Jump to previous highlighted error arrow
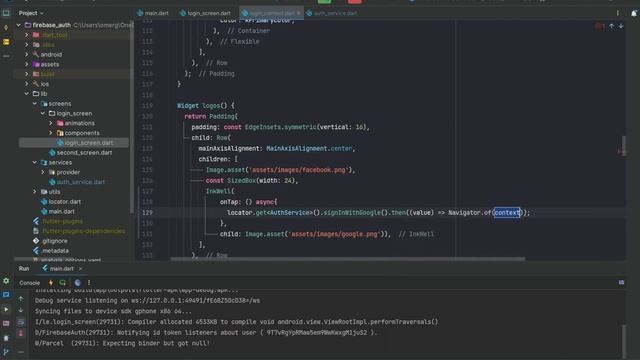Image resolution: width=640 pixels, height=360 pixels. [x=611, y=26]
